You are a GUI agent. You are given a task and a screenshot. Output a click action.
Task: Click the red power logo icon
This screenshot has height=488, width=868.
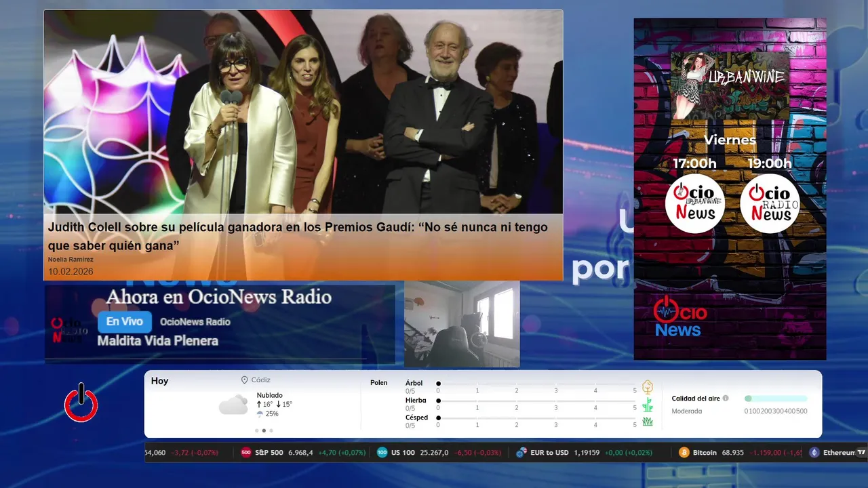[81, 403]
